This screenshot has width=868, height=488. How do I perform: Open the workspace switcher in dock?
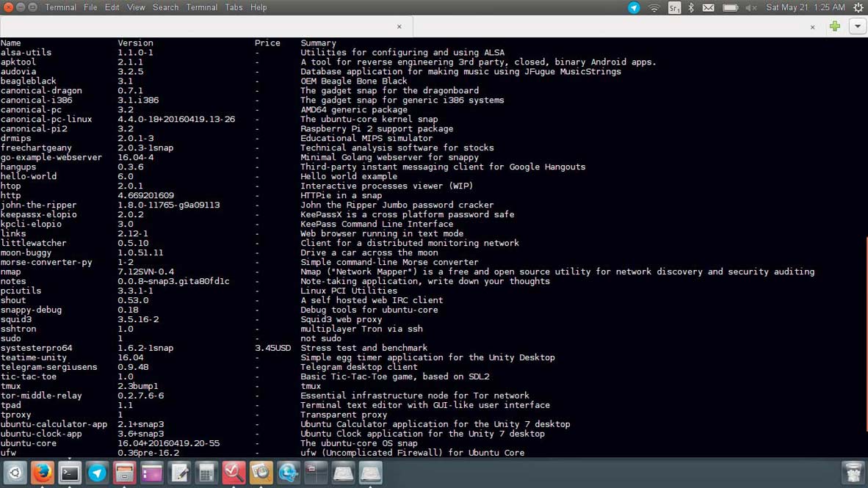click(316, 473)
